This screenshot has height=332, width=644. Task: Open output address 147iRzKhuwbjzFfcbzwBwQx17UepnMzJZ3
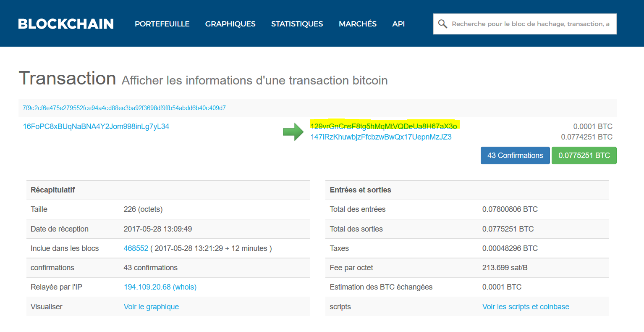381,137
